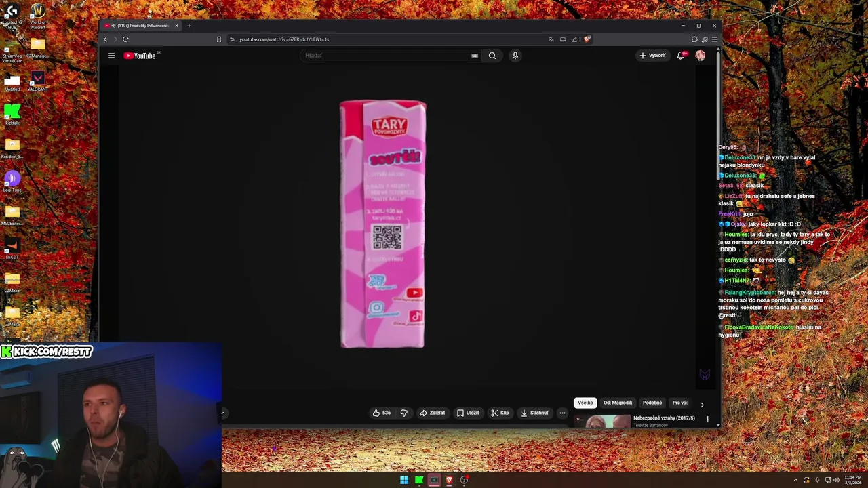The height and width of the screenshot is (488, 868).
Task: Select the Produkty Influencerov browser tab
Action: pos(141,26)
